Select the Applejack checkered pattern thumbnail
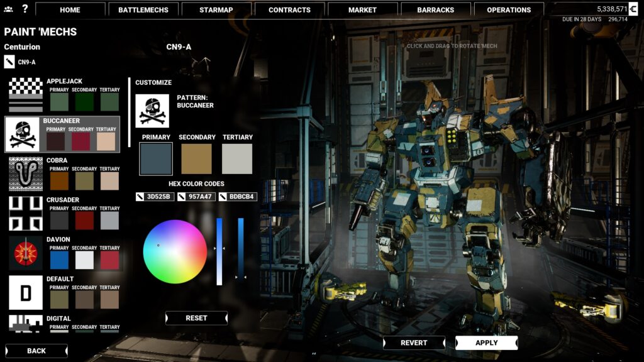The image size is (644, 362). click(25, 95)
